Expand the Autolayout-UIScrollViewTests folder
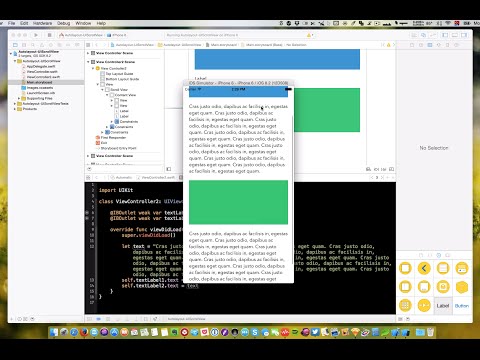This screenshot has height=360, width=480. coord(15,104)
